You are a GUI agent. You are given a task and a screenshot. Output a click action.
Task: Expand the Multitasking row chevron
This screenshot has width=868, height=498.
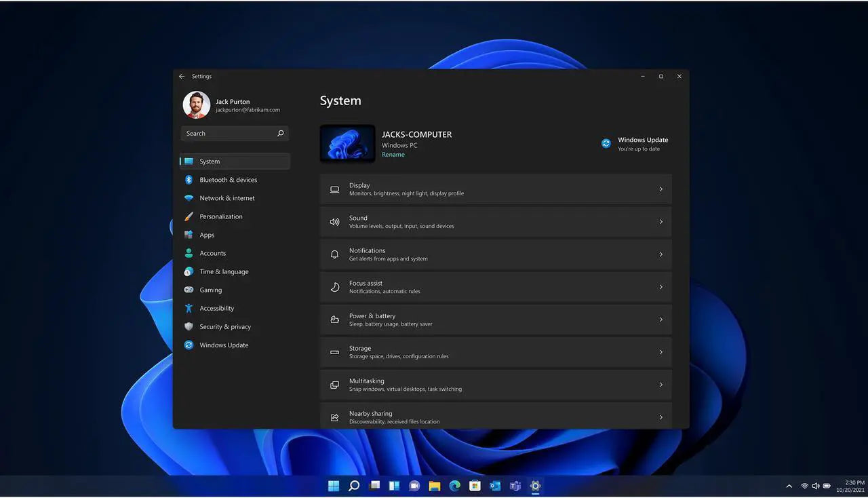tap(661, 385)
